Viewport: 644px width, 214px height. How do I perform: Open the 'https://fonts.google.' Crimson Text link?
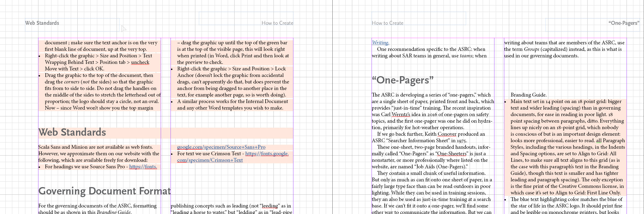[x=267, y=154]
